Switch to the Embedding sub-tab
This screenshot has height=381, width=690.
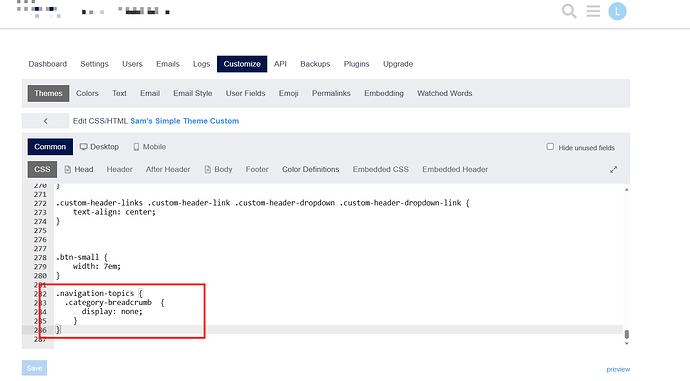(x=384, y=93)
